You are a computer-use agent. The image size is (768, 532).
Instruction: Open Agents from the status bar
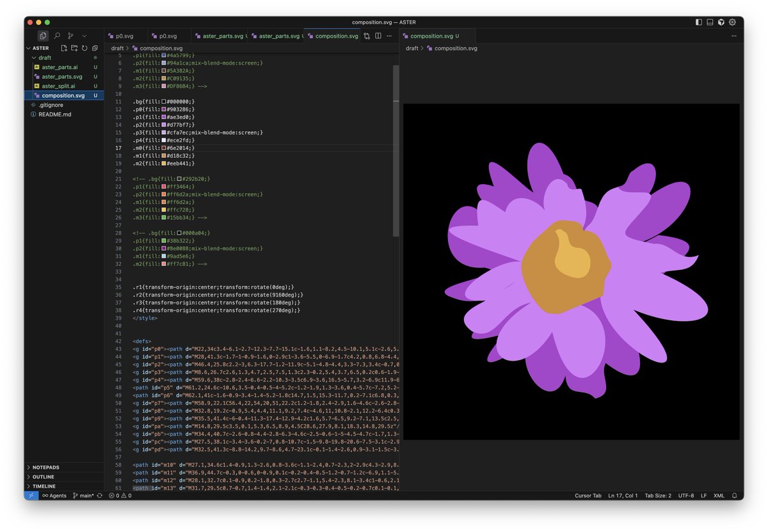[x=54, y=496]
